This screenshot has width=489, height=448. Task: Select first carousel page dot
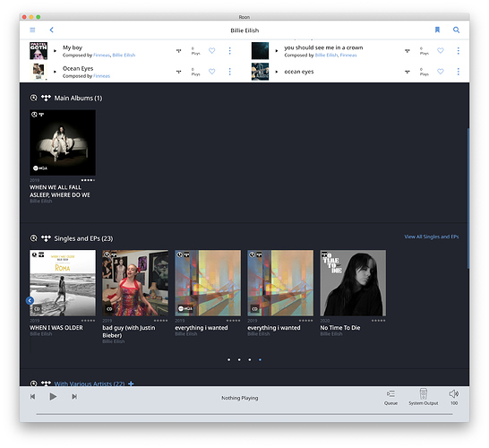click(229, 359)
